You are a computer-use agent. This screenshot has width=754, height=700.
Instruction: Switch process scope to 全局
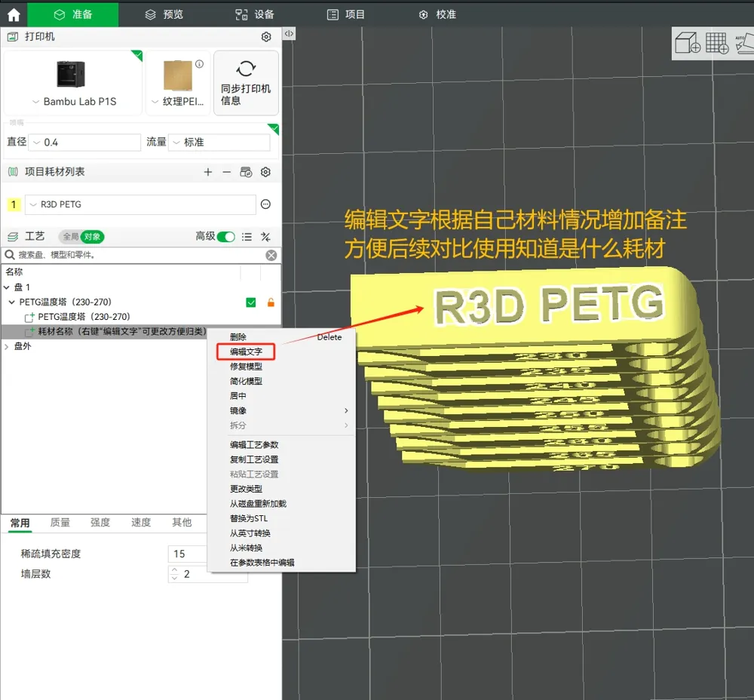(x=70, y=237)
